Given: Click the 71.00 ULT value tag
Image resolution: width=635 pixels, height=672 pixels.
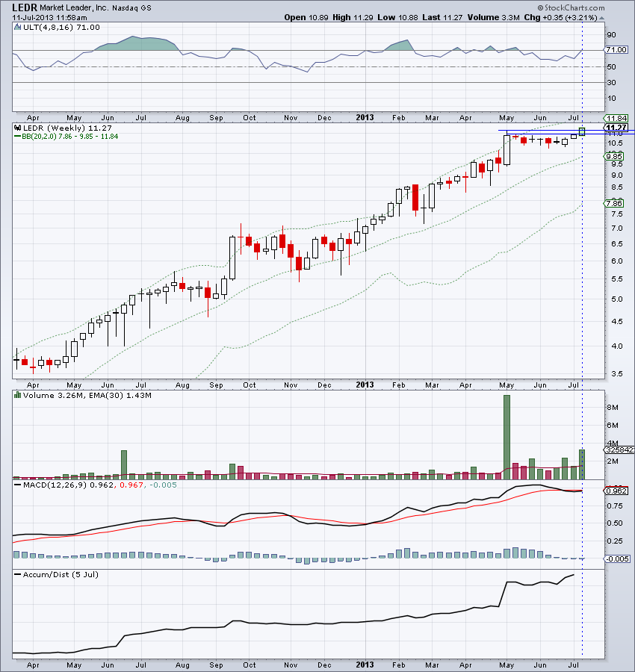Looking at the screenshot, I should 616,50.
